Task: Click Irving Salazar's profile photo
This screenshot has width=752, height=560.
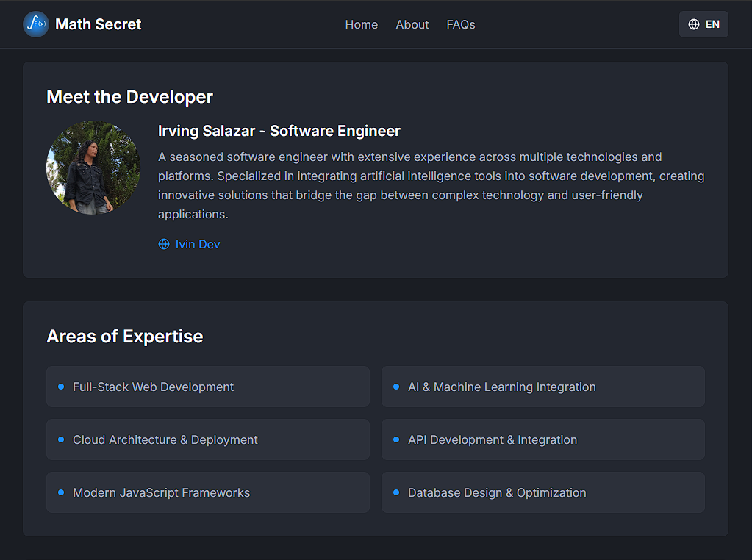Action: pos(93,168)
